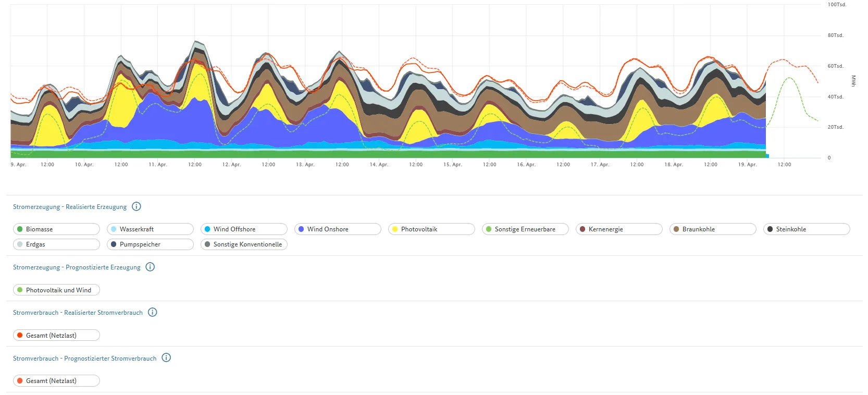Screen dimensions: 868x395
Task: Open info icon beside Prognostizierter Stromverbrauch
Action: click(x=166, y=357)
